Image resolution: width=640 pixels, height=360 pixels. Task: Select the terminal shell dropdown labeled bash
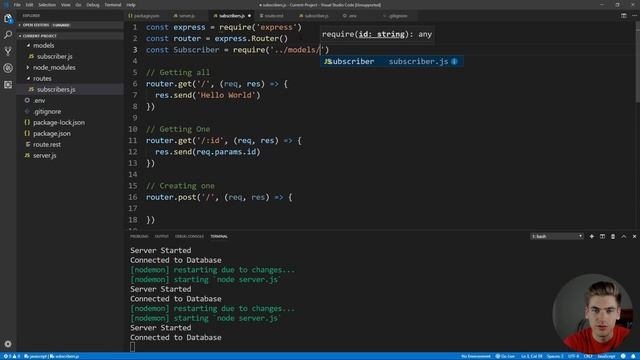pyautogui.click(x=557, y=236)
